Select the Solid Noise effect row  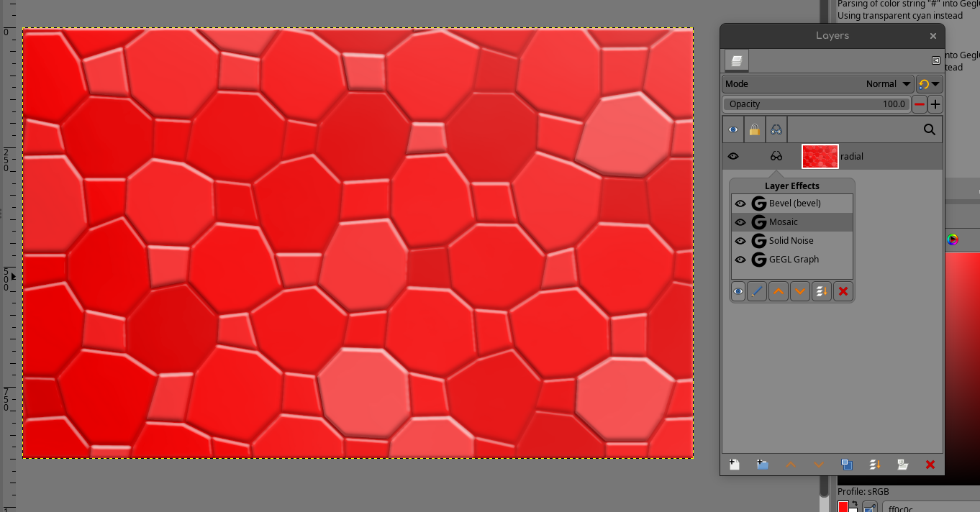792,241
